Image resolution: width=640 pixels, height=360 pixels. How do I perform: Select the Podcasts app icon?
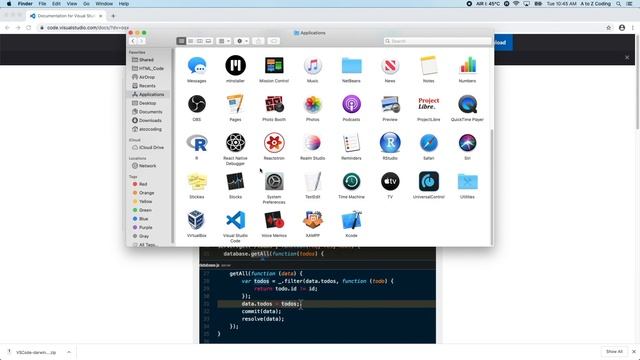(x=351, y=104)
